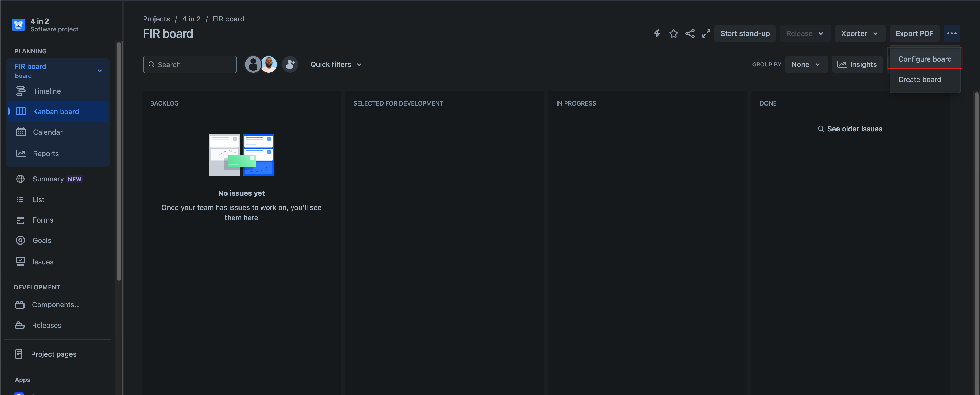Click the add people icon

[290, 64]
